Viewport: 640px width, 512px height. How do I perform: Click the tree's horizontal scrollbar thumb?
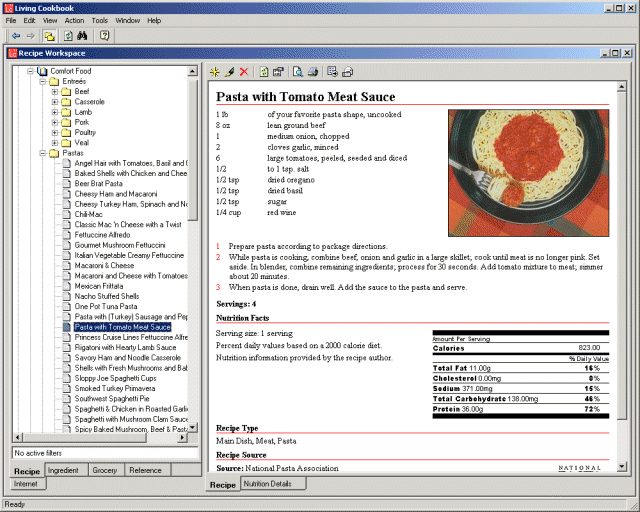(x=85, y=437)
